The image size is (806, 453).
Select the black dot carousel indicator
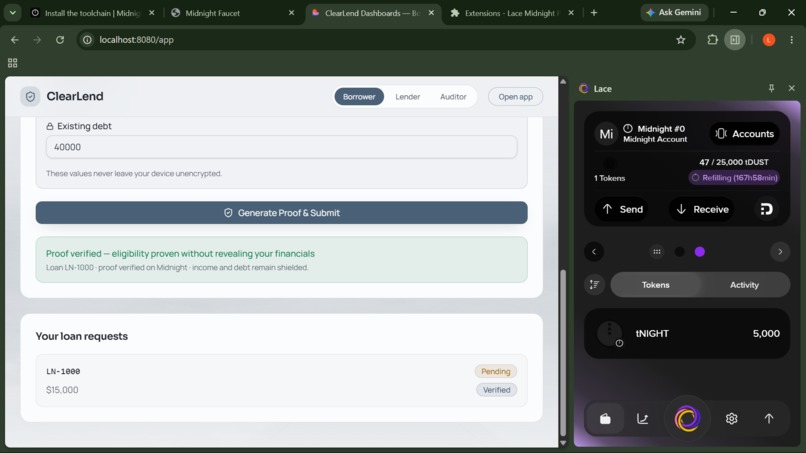(680, 252)
